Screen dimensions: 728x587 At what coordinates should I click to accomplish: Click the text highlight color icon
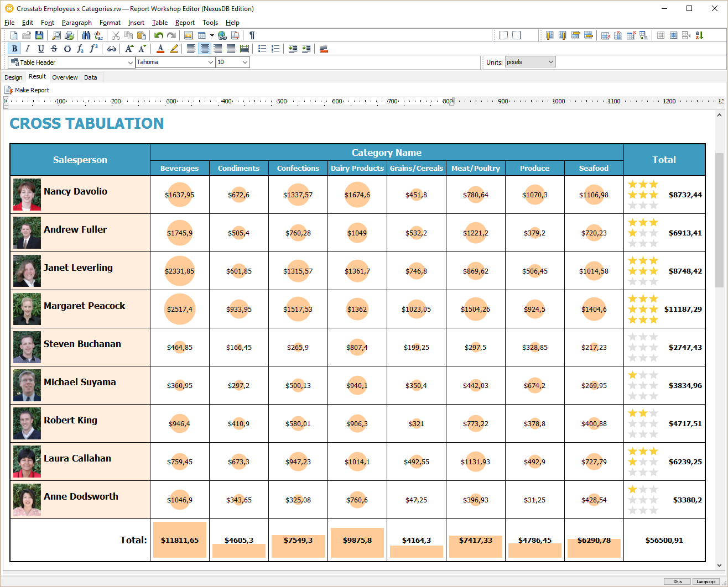(x=174, y=49)
